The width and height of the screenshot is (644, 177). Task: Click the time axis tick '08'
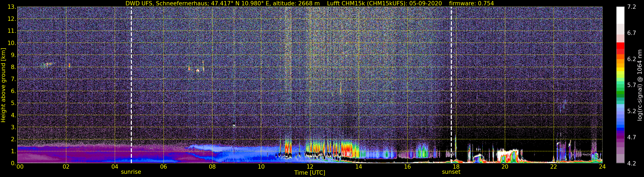pyautogui.click(x=212, y=167)
